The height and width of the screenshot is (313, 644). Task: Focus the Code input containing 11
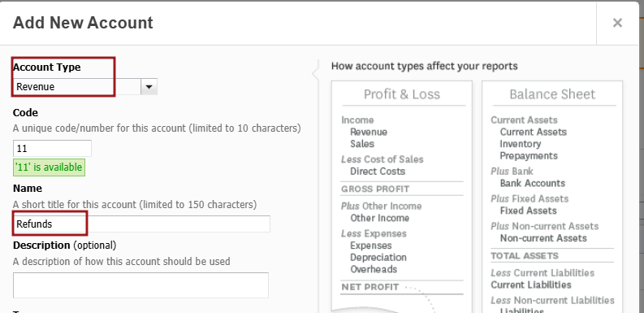coord(52,149)
